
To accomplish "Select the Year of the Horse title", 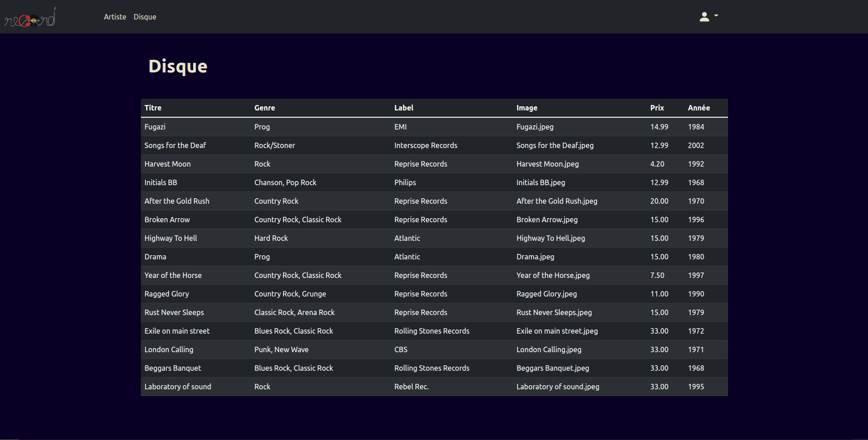I will [x=173, y=275].
